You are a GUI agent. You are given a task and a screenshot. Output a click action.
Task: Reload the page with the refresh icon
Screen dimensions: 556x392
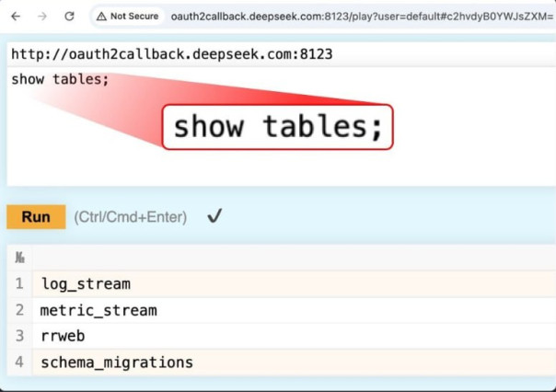(x=69, y=17)
